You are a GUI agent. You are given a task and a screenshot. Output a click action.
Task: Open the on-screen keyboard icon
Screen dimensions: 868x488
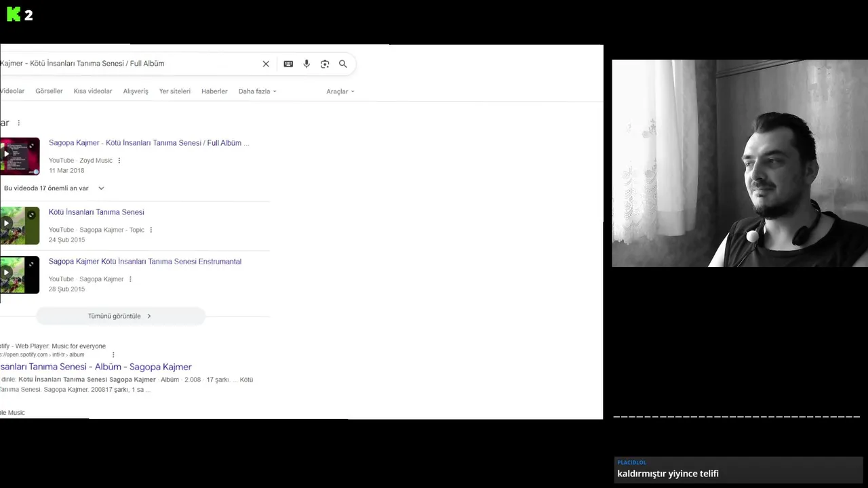pos(288,64)
